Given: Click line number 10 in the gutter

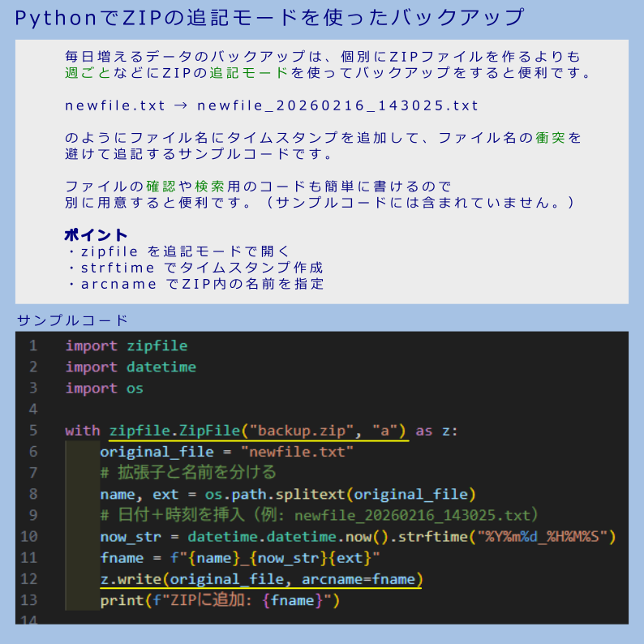Looking at the screenshot, I should [29, 536].
